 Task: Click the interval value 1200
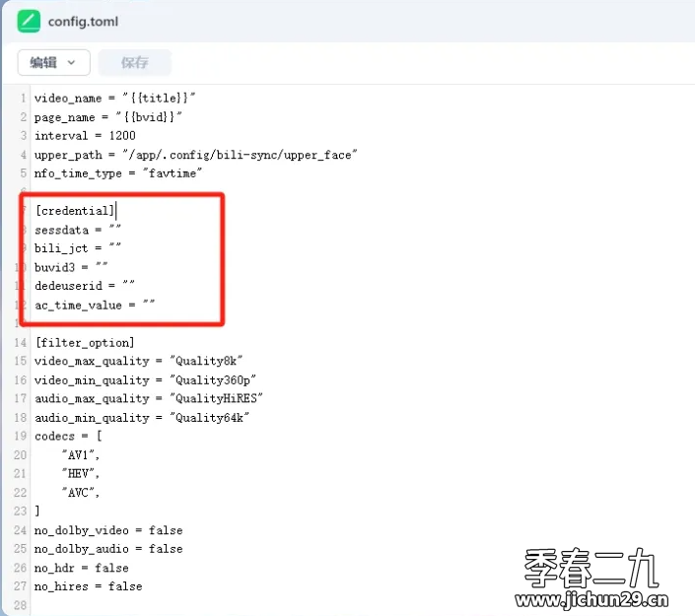click(x=122, y=136)
